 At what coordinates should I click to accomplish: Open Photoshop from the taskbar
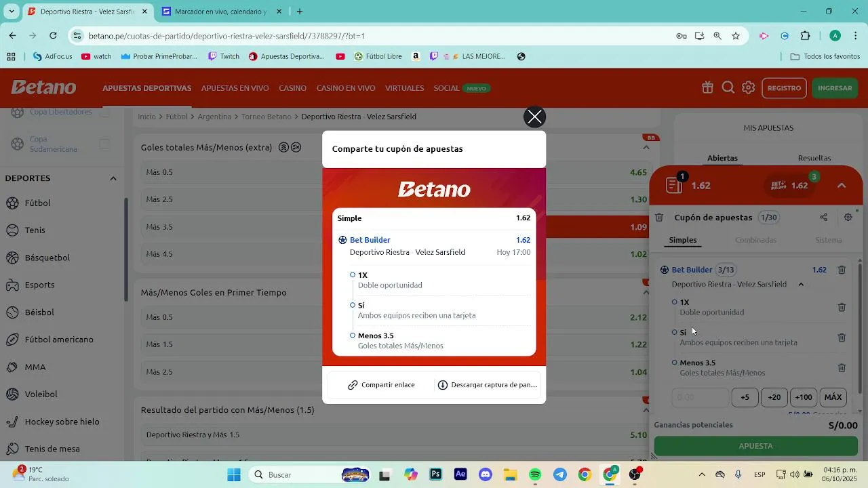(x=436, y=474)
